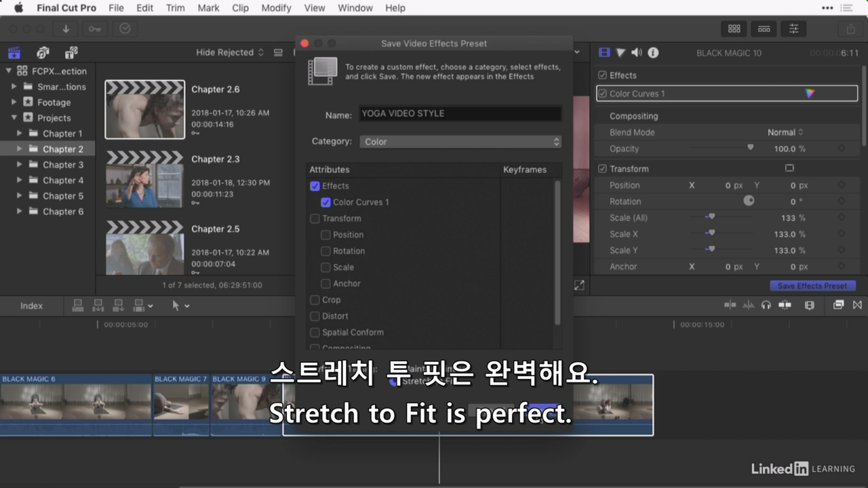
Task: Expand the Smart Collections folder
Action: pos(14,86)
